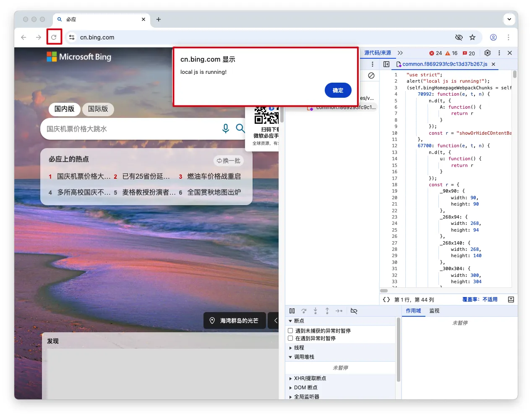Switch to the 监视 watch tab
This screenshot has height=417, width=532.
pos(434,311)
